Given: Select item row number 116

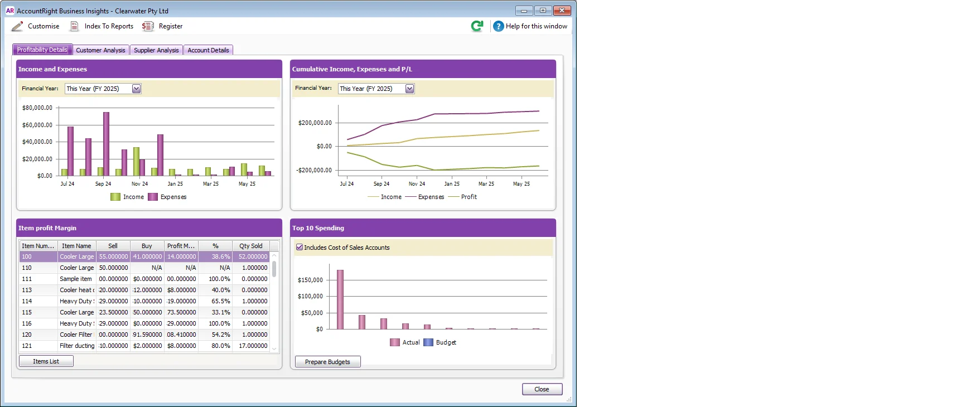Looking at the screenshot, I should (x=144, y=323).
